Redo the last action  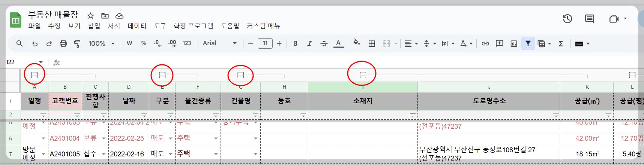coord(49,43)
